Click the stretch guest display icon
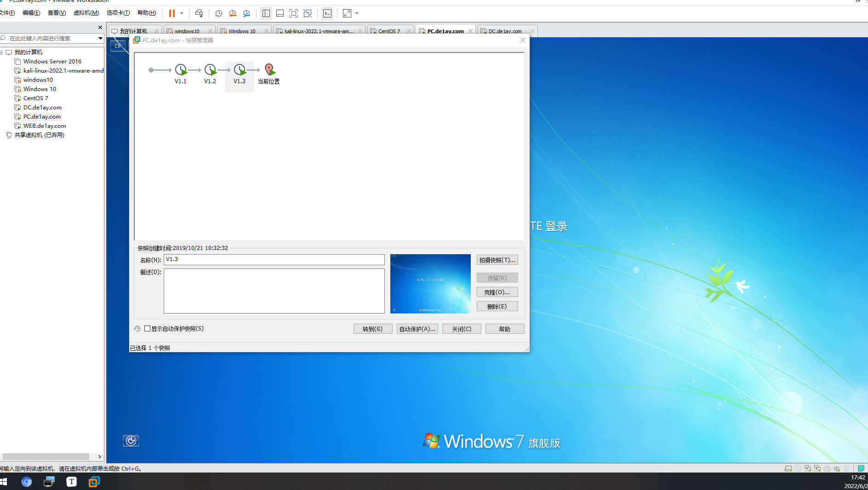 347,13
